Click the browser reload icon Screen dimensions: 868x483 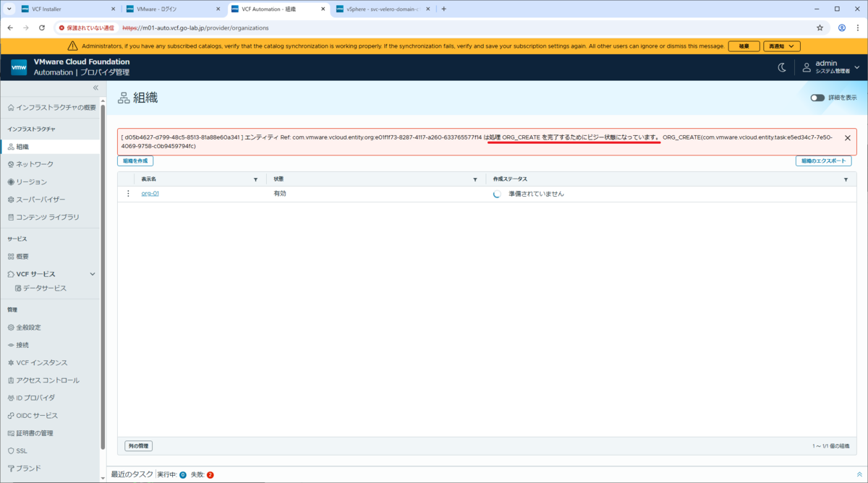pyautogui.click(x=42, y=27)
